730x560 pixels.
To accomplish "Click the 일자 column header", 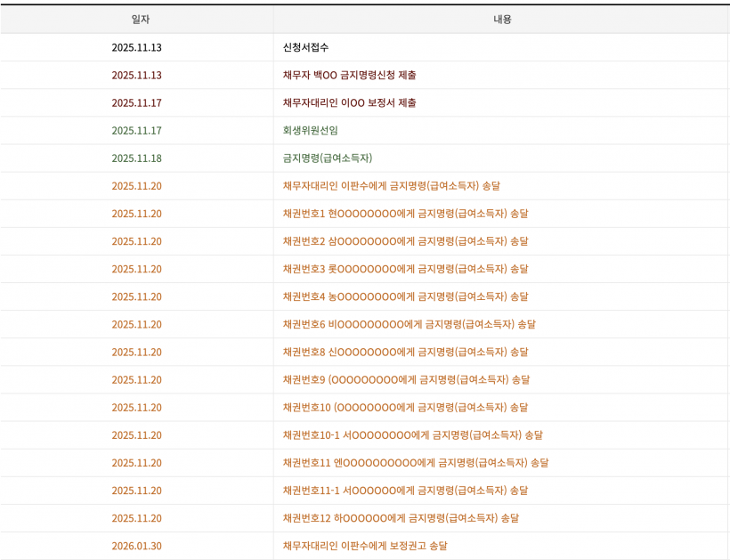I will pyautogui.click(x=140, y=19).
